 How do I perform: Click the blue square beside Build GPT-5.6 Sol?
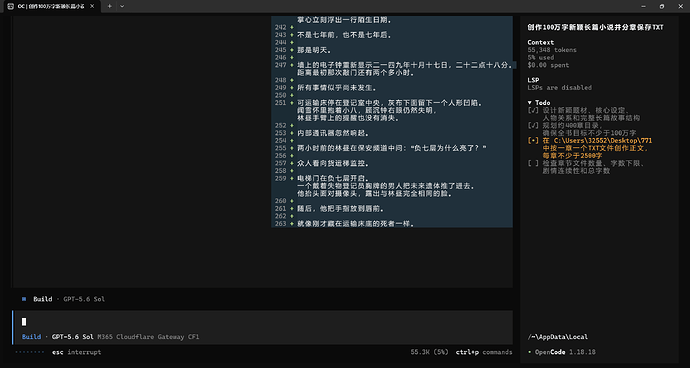(x=24, y=299)
